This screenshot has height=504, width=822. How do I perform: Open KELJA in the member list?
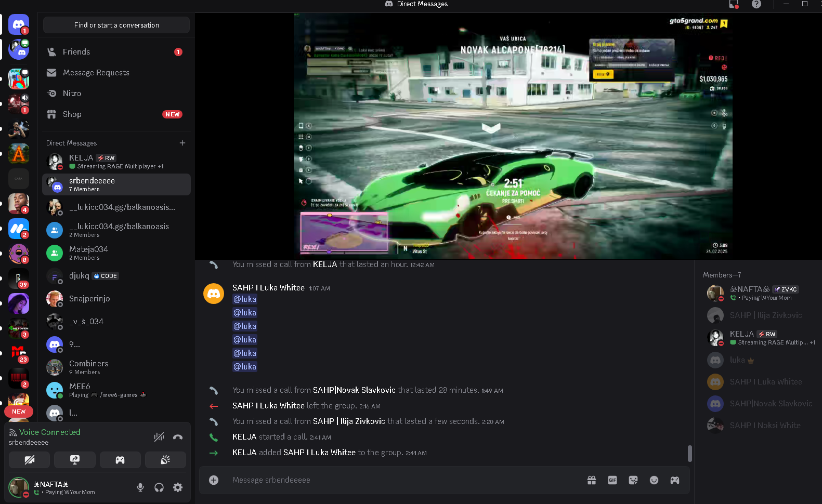coord(760,338)
